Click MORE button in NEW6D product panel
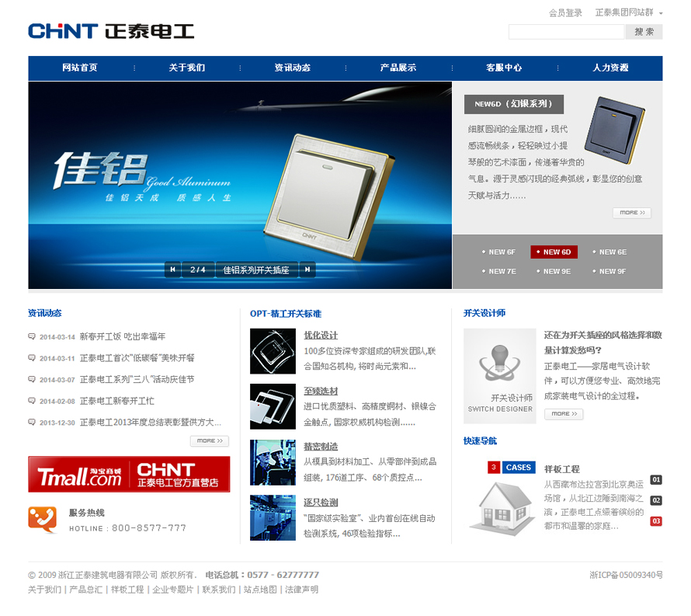Image resolution: width=691 pixels, height=616 pixels. (632, 213)
